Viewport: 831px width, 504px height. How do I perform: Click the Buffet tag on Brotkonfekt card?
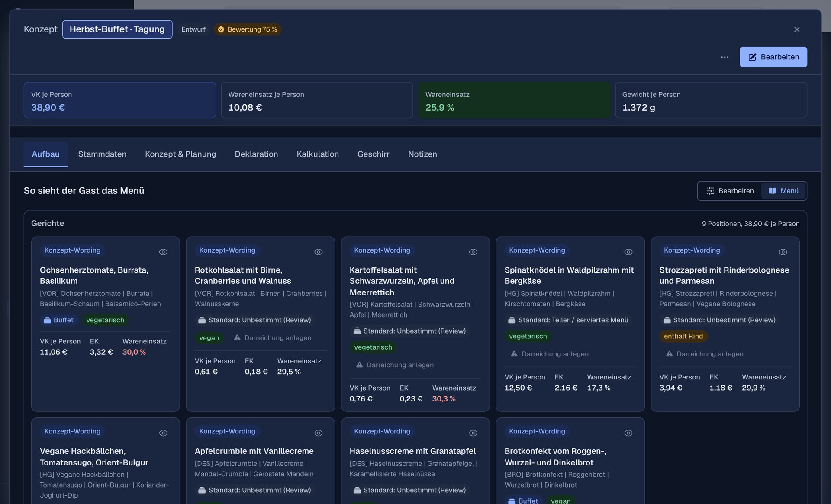[x=523, y=500]
